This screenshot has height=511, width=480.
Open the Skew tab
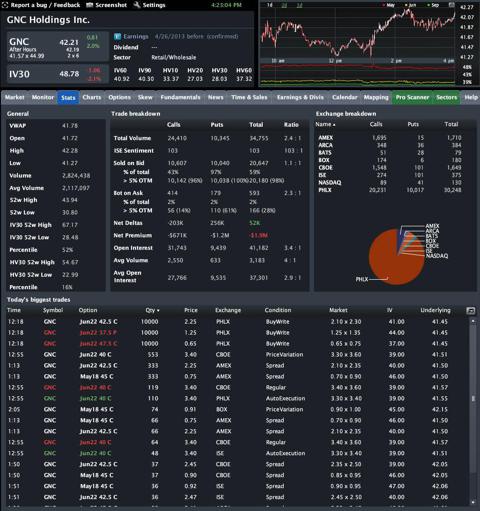tap(145, 97)
